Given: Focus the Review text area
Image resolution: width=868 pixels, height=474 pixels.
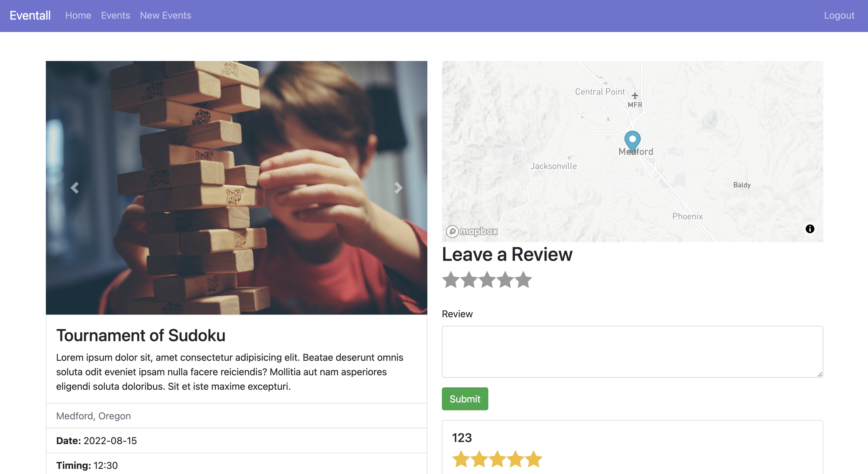Looking at the screenshot, I should point(633,352).
